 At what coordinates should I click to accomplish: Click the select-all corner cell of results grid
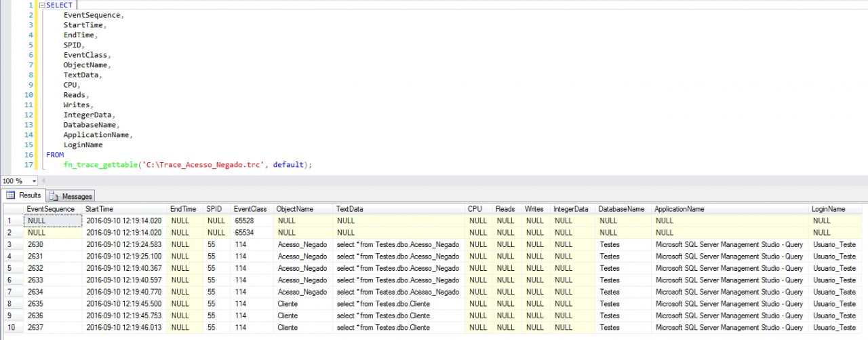coord(12,209)
